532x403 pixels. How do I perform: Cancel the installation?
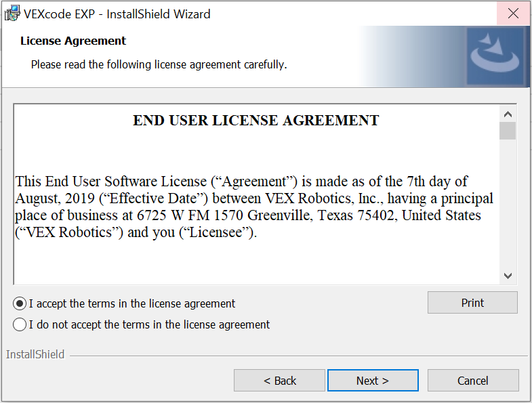point(472,380)
